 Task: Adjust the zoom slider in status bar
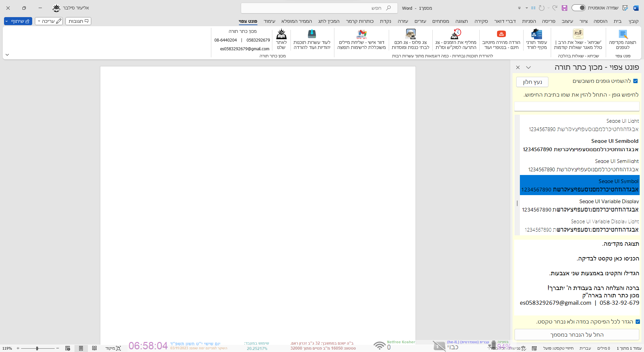point(38,348)
